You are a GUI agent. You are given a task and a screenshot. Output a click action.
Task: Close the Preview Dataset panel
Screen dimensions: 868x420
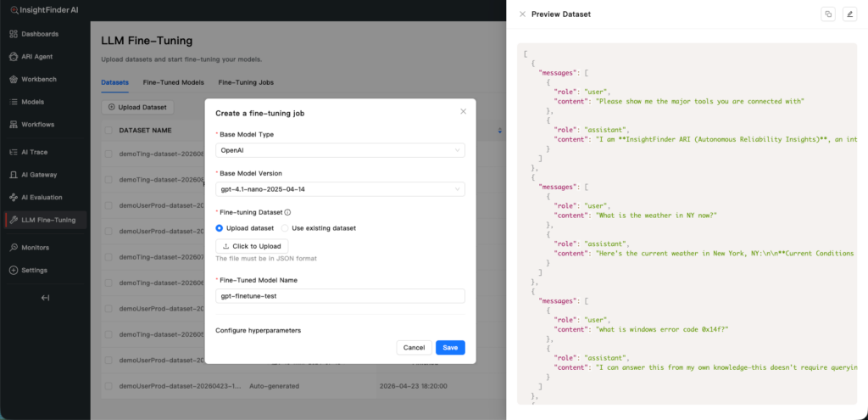[522, 14]
